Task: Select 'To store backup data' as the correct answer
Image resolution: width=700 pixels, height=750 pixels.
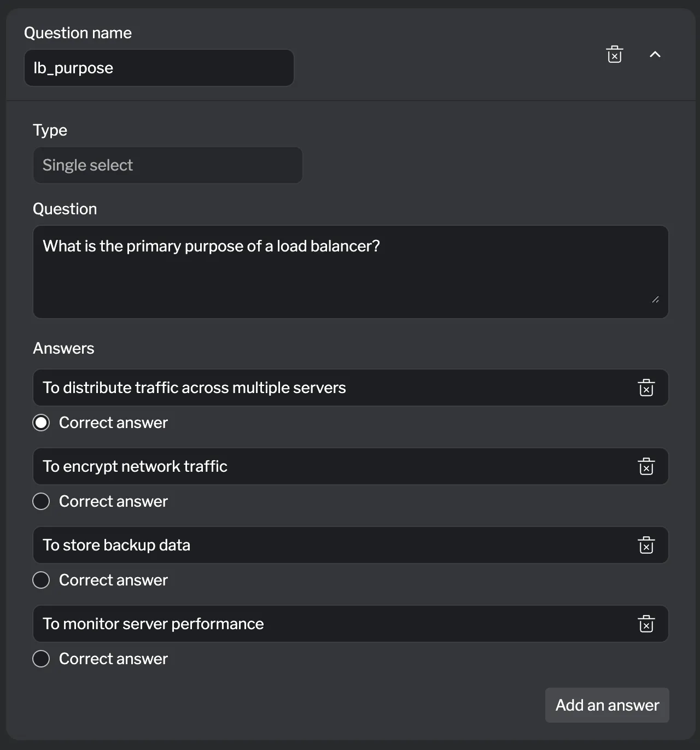Action: 40,580
